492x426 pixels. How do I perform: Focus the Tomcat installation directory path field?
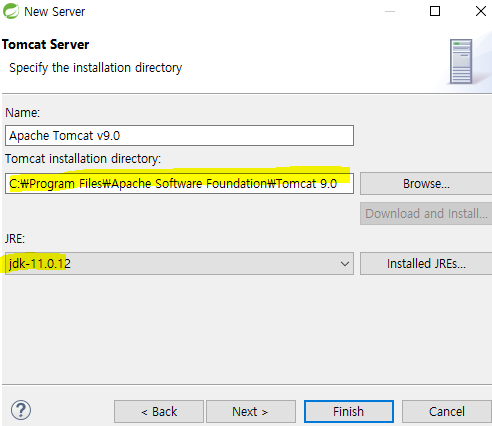pyautogui.click(x=179, y=183)
